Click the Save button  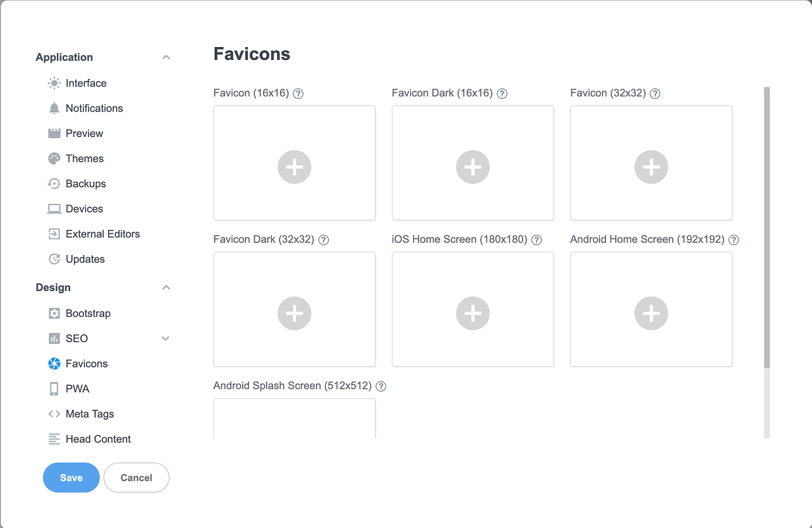tap(71, 477)
